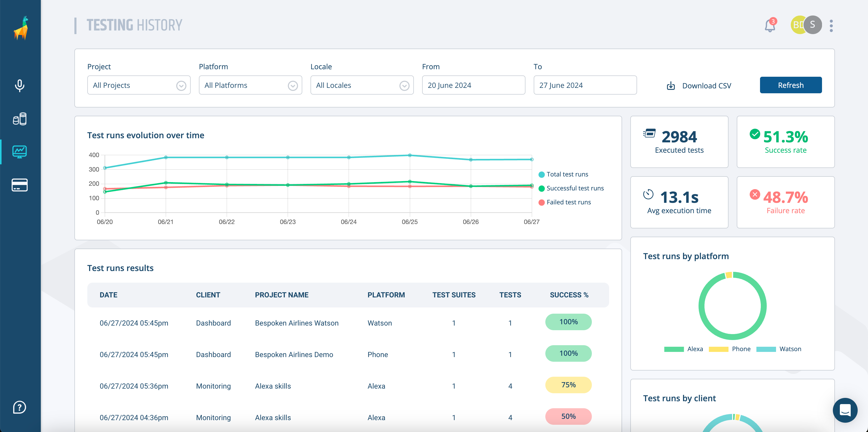Open the database devices sidebar icon
Viewport: 868px width, 432px height.
(20, 119)
